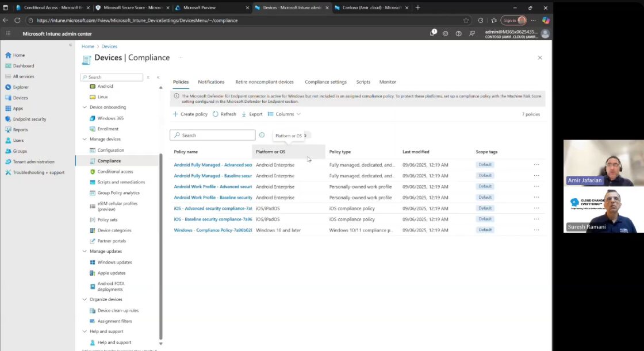Open Conditional access shield menu item
This screenshot has height=351, width=644.
[x=114, y=171]
